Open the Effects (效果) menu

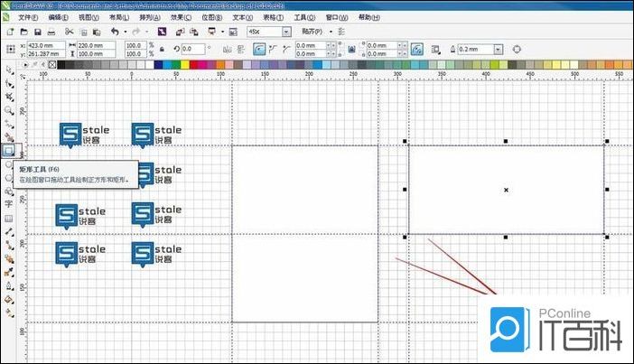click(181, 17)
